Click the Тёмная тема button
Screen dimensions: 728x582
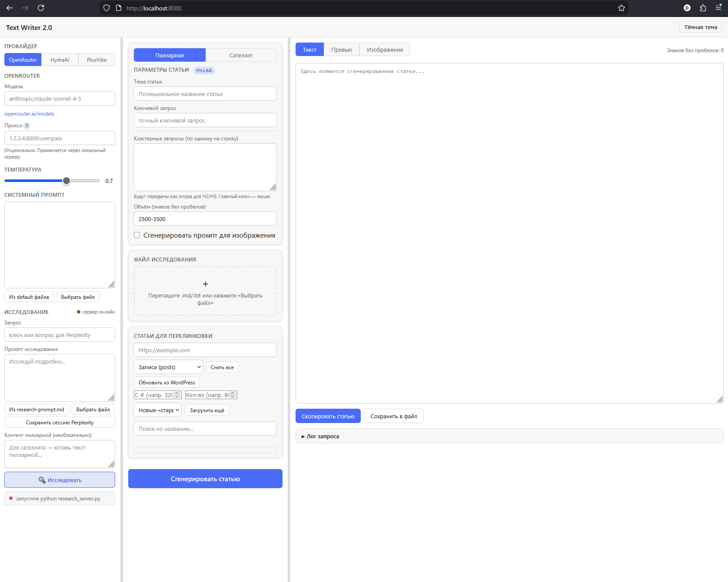click(x=701, y=27)
